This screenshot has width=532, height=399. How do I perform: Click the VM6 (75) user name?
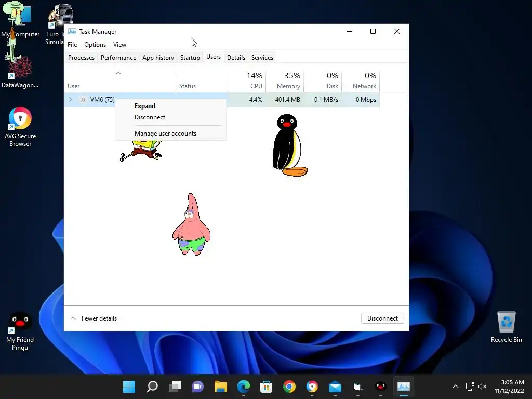click(x=102, y=100)
